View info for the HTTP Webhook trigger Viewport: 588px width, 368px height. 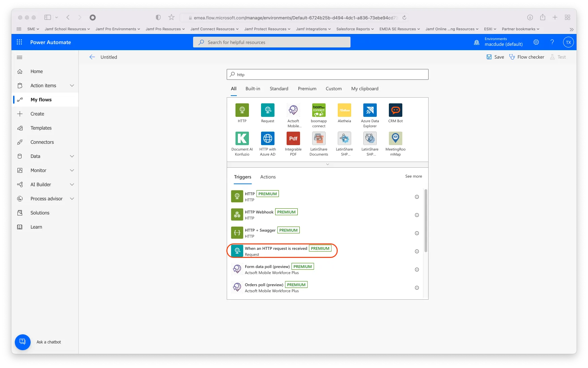tap(416, 215)
